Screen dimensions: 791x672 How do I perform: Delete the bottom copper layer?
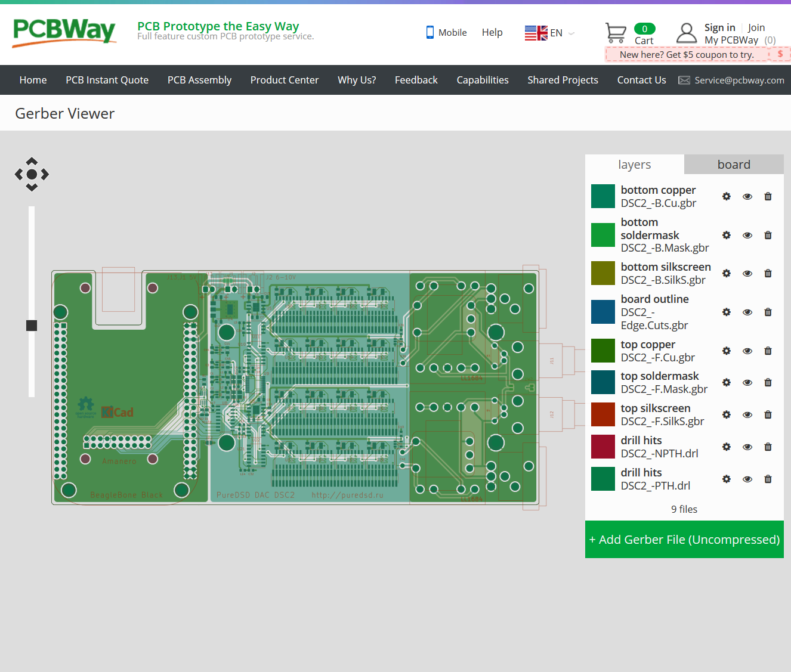click(x=768, y=196)
